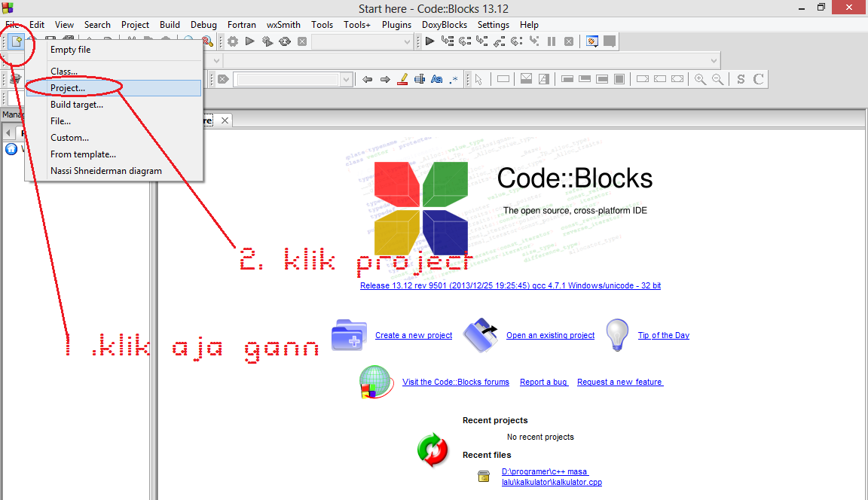Open the Plugins menu
Viewport: 868px width, 500px height.
pyautogui.click(x=396, y=25)
